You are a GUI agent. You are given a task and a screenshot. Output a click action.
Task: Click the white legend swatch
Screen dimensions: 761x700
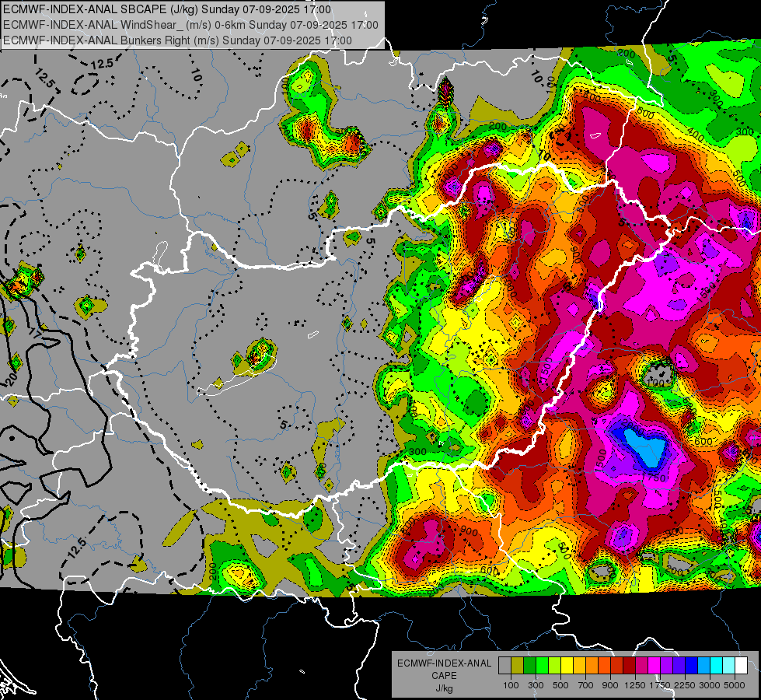[x=742, y=665]
